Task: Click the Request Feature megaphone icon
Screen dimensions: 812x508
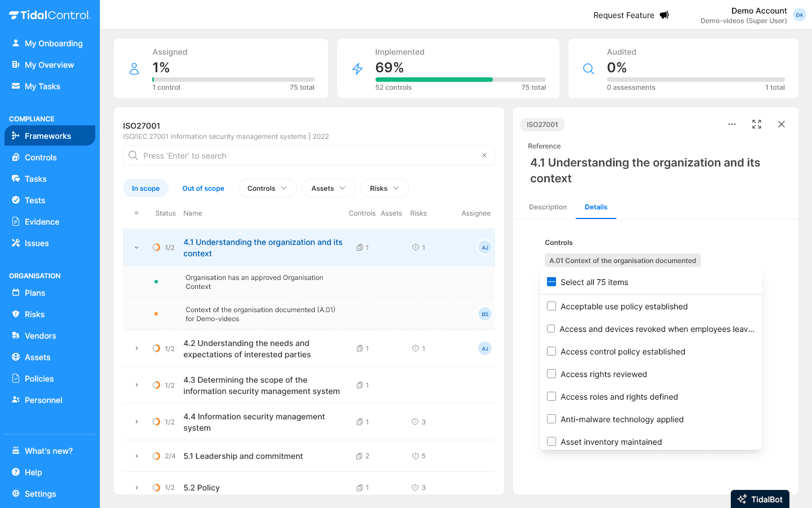Action: point(664,15)
